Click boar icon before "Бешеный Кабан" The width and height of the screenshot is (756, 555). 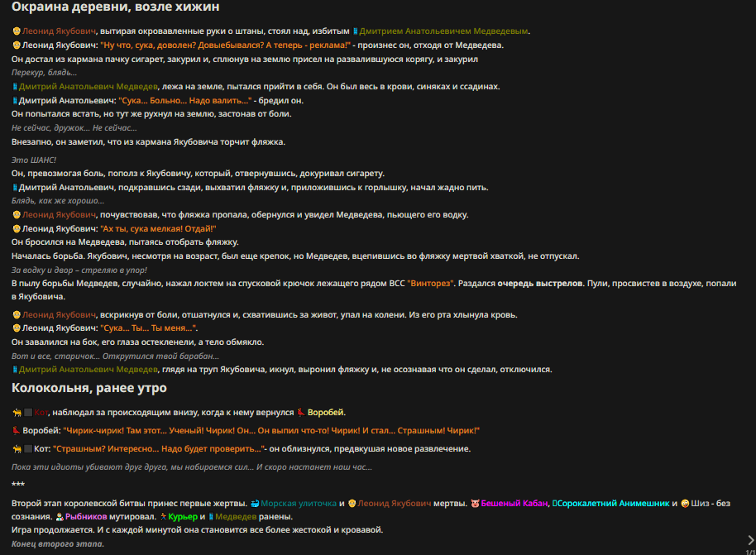(x=476, y=503)
